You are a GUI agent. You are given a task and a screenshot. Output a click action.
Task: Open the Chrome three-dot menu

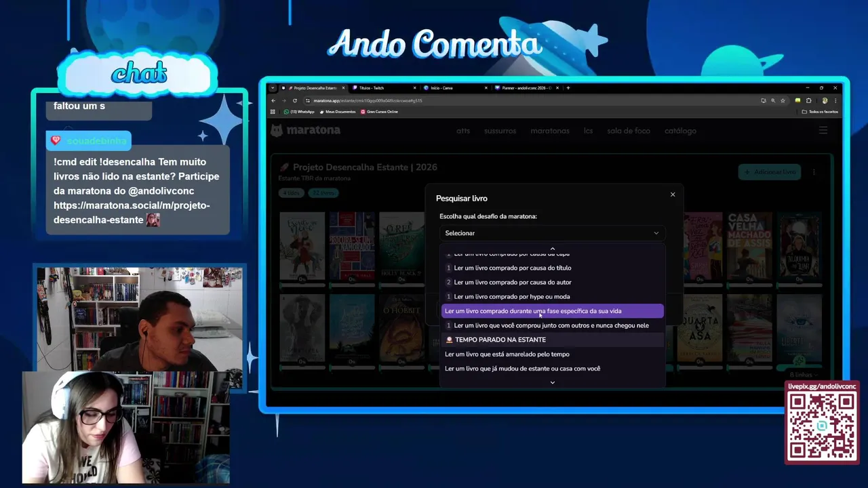tap(835, 100)
